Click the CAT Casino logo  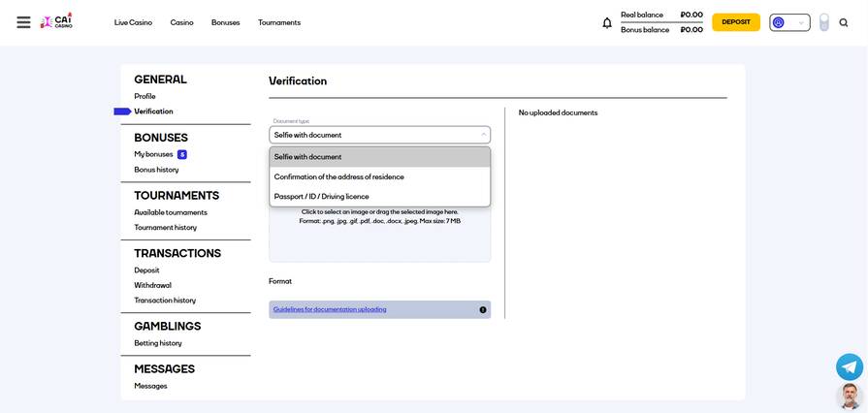[57, 21]
